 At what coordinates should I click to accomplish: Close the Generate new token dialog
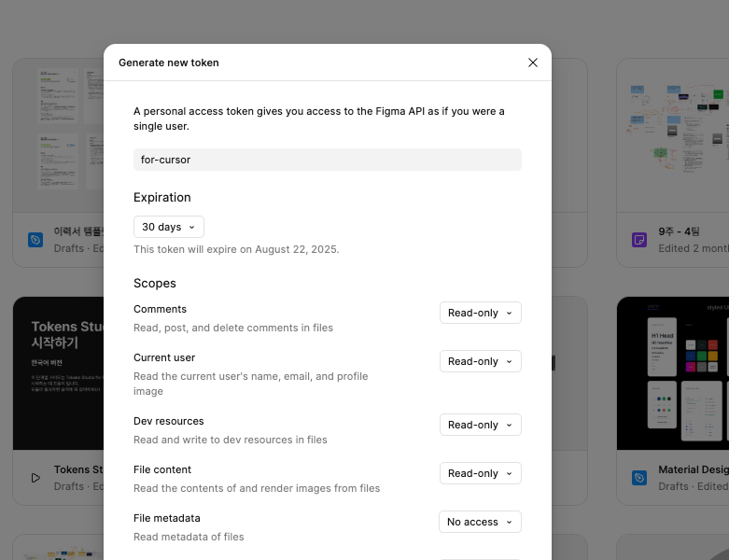pyautogui.click(x=533, y=63)
